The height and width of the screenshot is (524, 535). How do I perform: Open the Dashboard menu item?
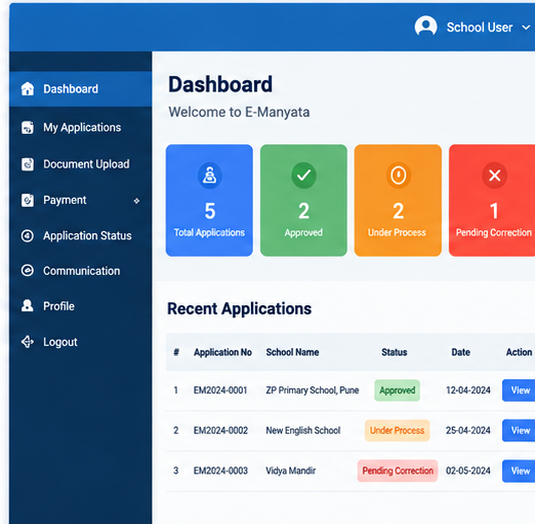(81, 89)
